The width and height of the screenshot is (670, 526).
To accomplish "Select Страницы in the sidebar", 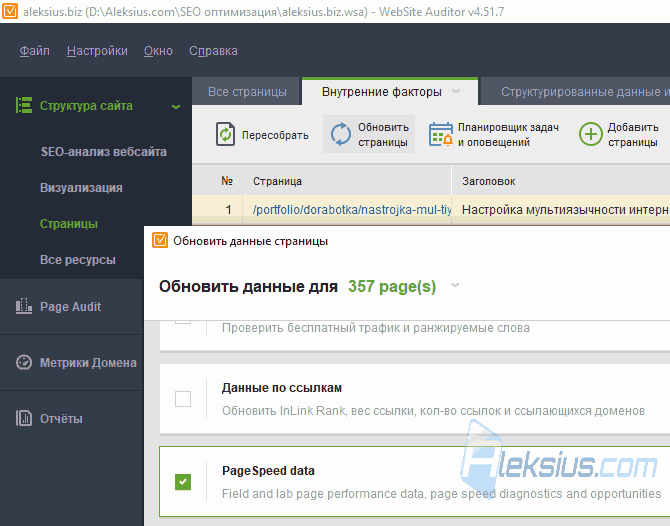I will tap(69, 223).
